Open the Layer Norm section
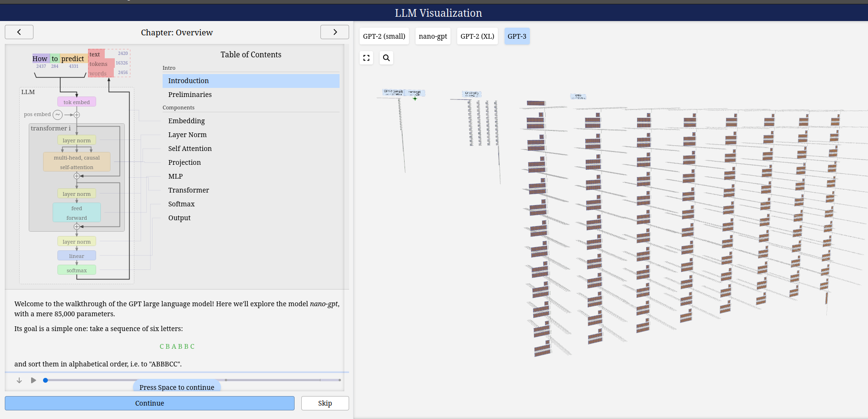This screenshot has width=868, height=419. [x=251, y=135]
